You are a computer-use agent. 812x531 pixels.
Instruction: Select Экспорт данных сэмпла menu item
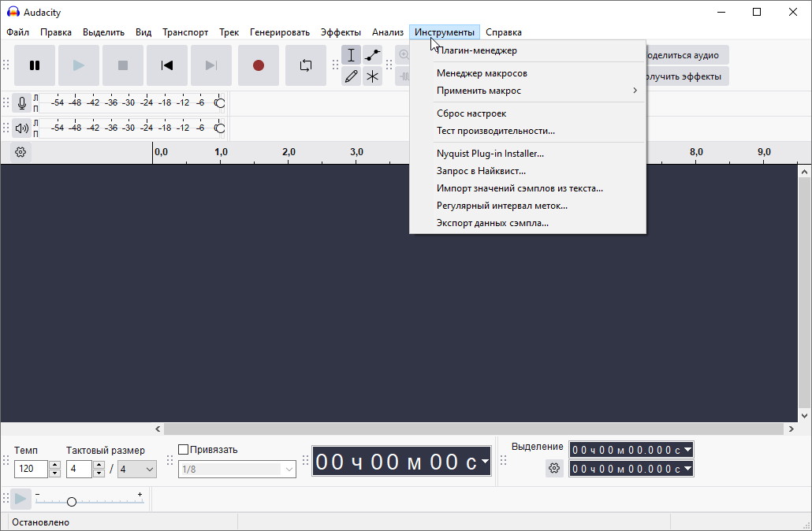tap(527, 223)
